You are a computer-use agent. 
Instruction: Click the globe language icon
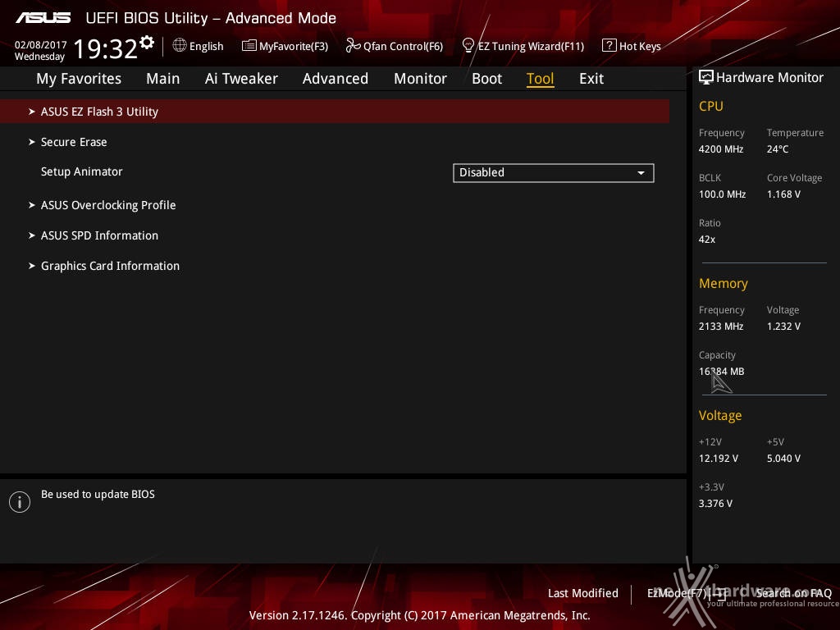pos(180,46)
